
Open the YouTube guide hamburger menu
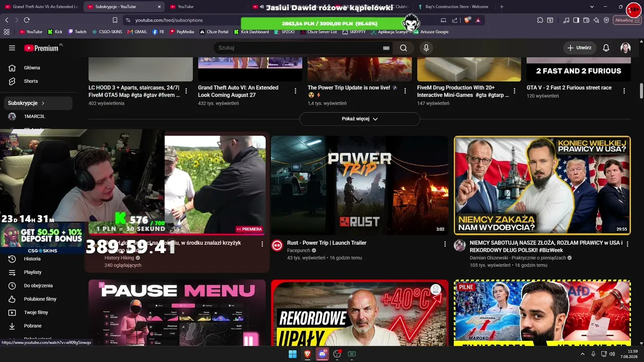(12, 48)
